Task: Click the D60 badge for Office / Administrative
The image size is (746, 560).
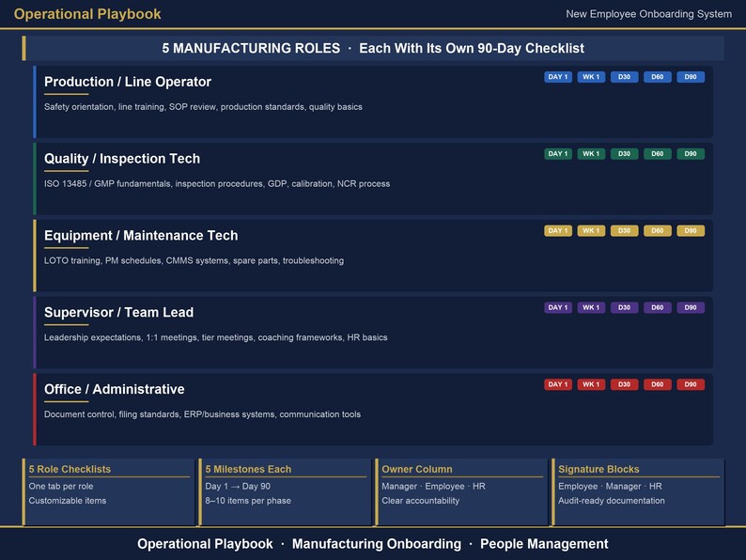Action: (x=658, y=384)
